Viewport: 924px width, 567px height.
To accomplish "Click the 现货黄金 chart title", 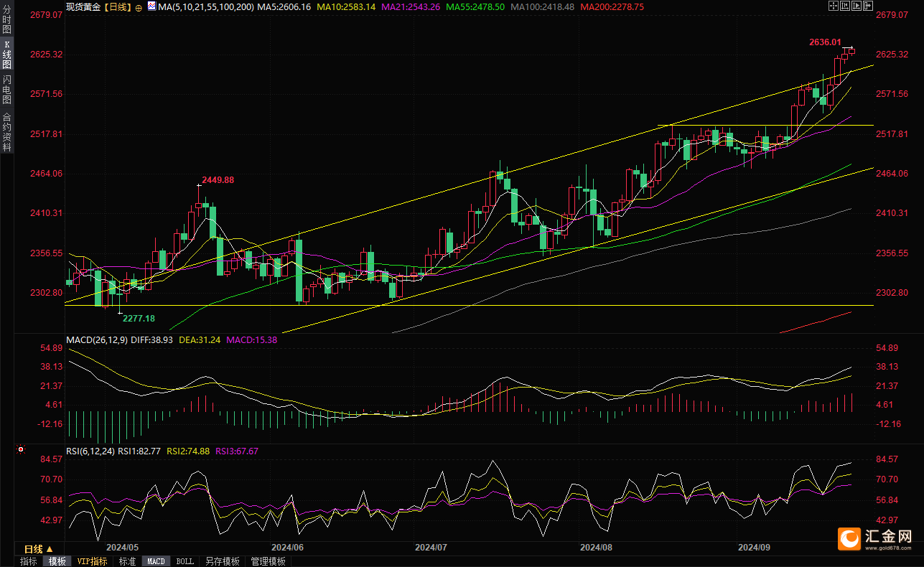I will point(82,6).
